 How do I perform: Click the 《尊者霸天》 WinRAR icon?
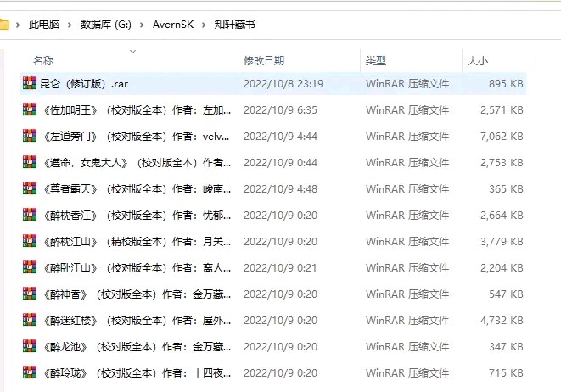click(x=30, y=189)
